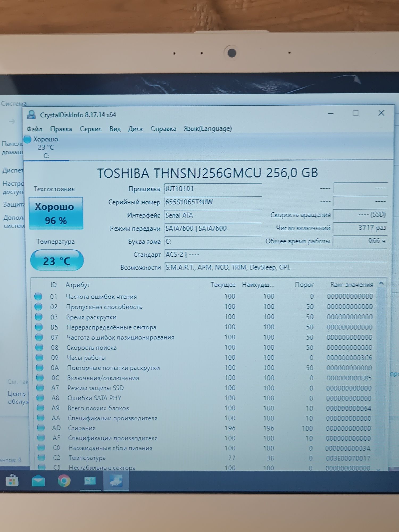Launch Google Chrome from the taskbar

(x=64, y=481)
